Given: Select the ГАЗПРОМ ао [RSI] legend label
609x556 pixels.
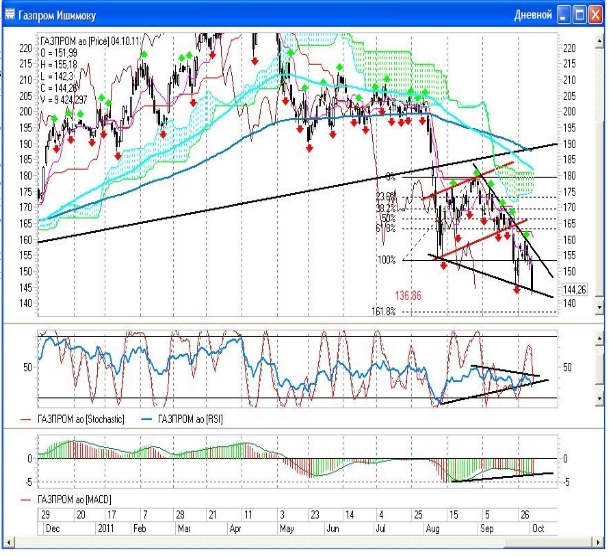Looking at the screenshot, I should click(x=190, y=419).
